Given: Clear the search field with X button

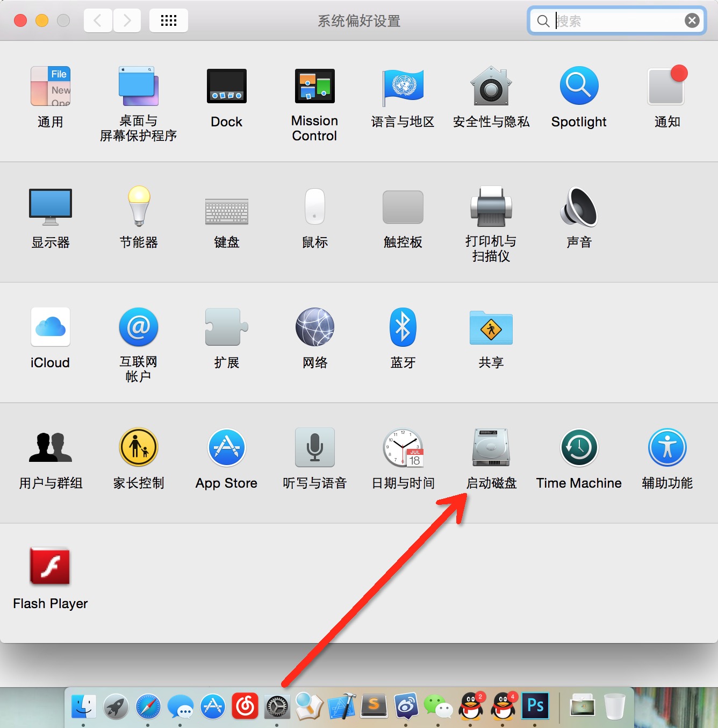Looking at the screenshot, I should [x=692, y=21].
